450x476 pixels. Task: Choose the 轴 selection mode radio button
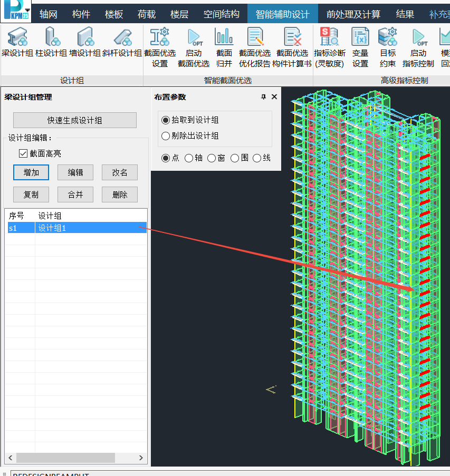point(189,158)
